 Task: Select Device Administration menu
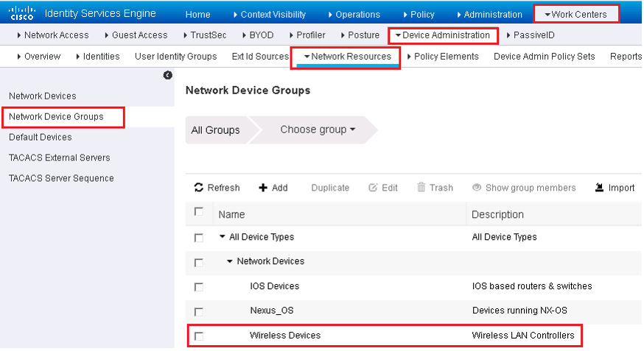(x=442, y=35)
